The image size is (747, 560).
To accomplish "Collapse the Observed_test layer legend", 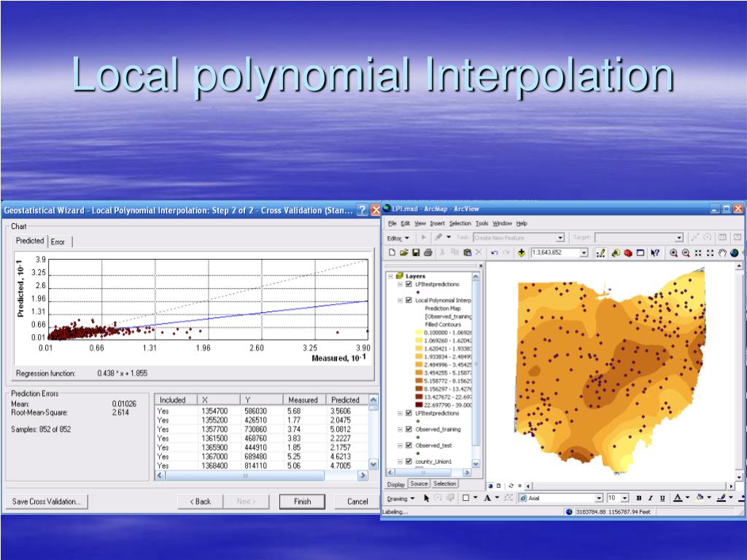I will click(x=400, y=446).
